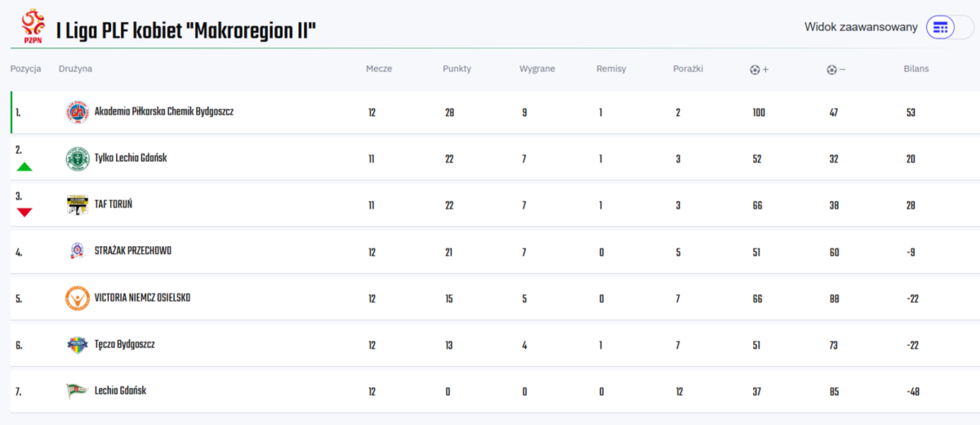The image size is (980, 425).
Task: Select the Bilans column header
Action: coord(915,69)
